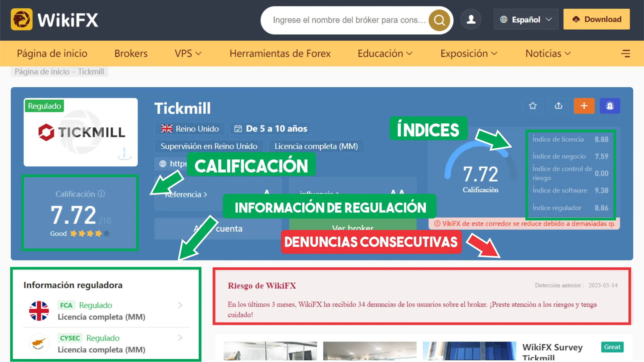Click the green Ver broker button
This screenshot has width=644, height=362.
353,228
